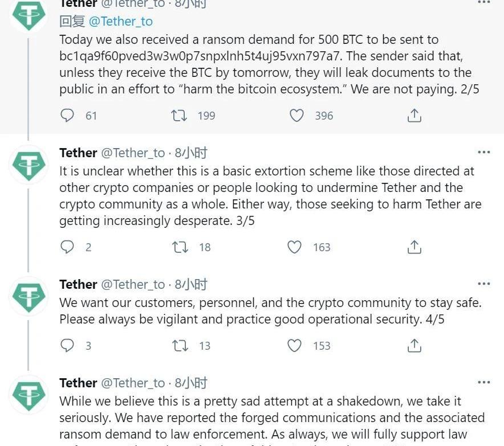Reply to the 3/5 extortion scheme tweet

coord(67,247)
